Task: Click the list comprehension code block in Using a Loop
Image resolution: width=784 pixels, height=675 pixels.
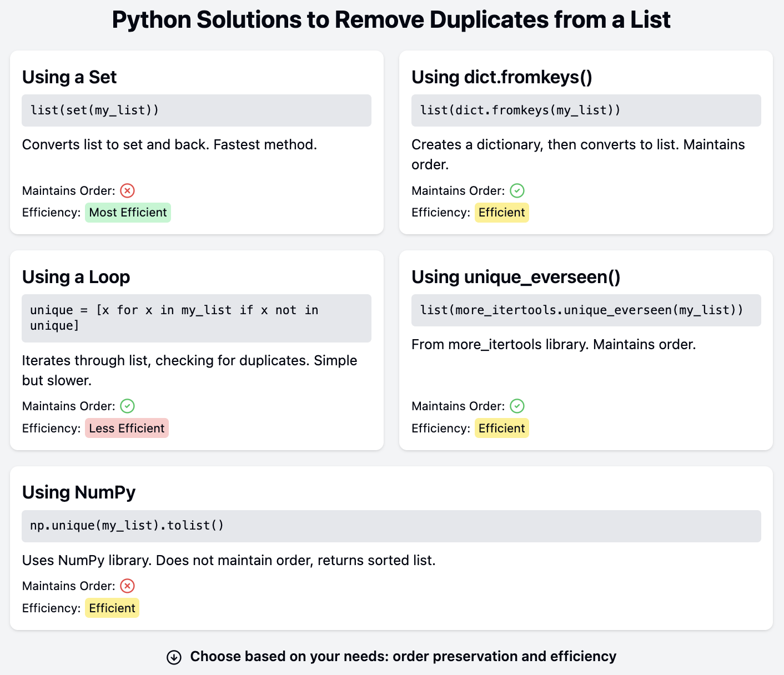Action: pyautogui.click(x=197, y=318)
